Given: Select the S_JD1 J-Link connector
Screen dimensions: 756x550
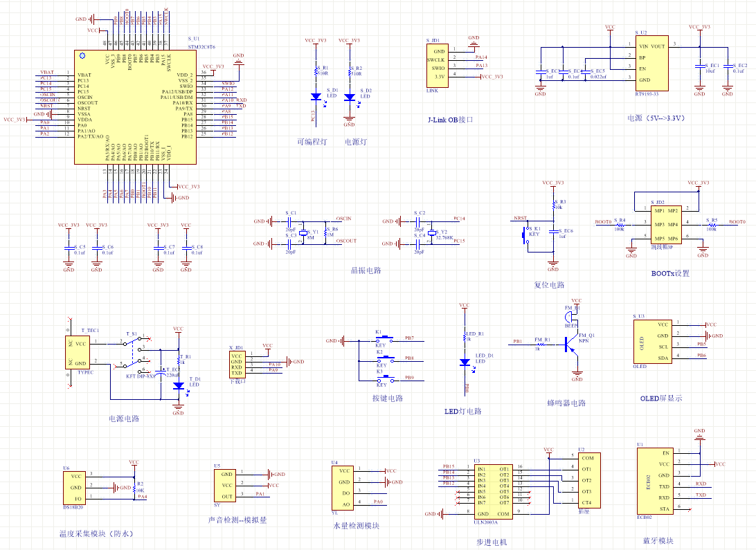Looking at the screenshot, I should point(438,66).
